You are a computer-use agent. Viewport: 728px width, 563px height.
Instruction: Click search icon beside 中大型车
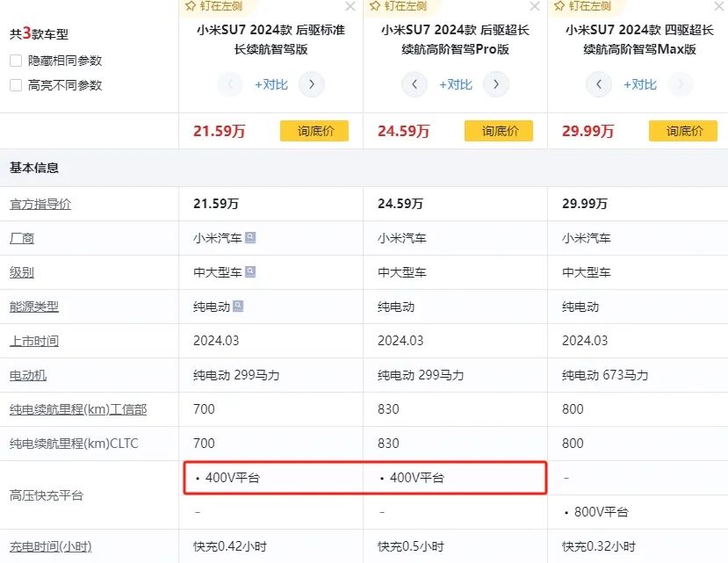pos(250,271)
